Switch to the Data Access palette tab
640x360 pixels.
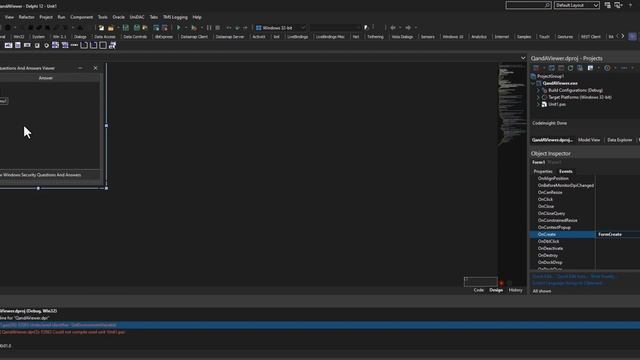[x=105, y=37]
